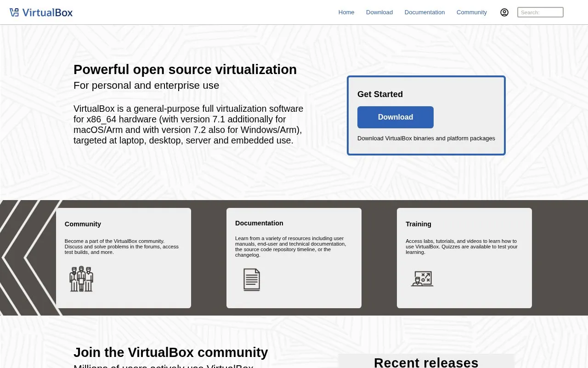588x368 pixels.
Task: Focus the Search input field
Action: pyautogui.click(x=540, y=12)
